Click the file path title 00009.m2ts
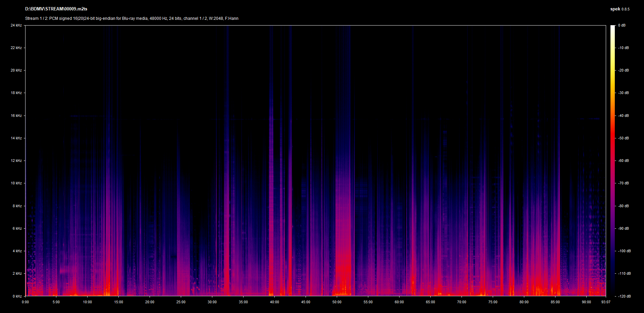The image size is (644, 313). 56,9
